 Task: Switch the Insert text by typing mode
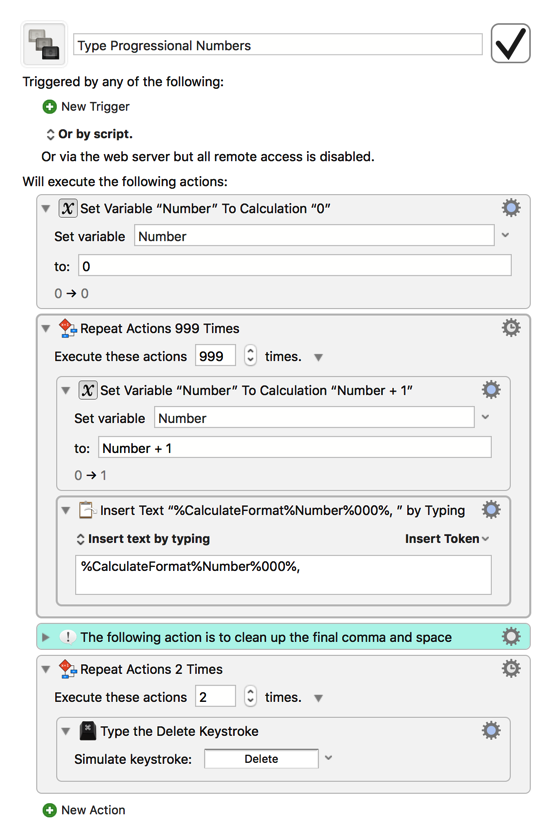pos(143,539)
